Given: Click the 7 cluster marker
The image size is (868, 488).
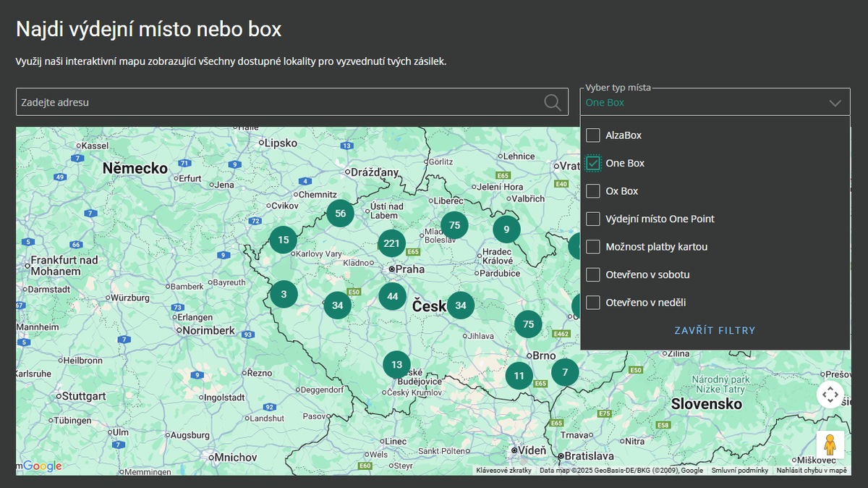Looking at the screenshot, I should pyautogui.click(x=565, y=372).
